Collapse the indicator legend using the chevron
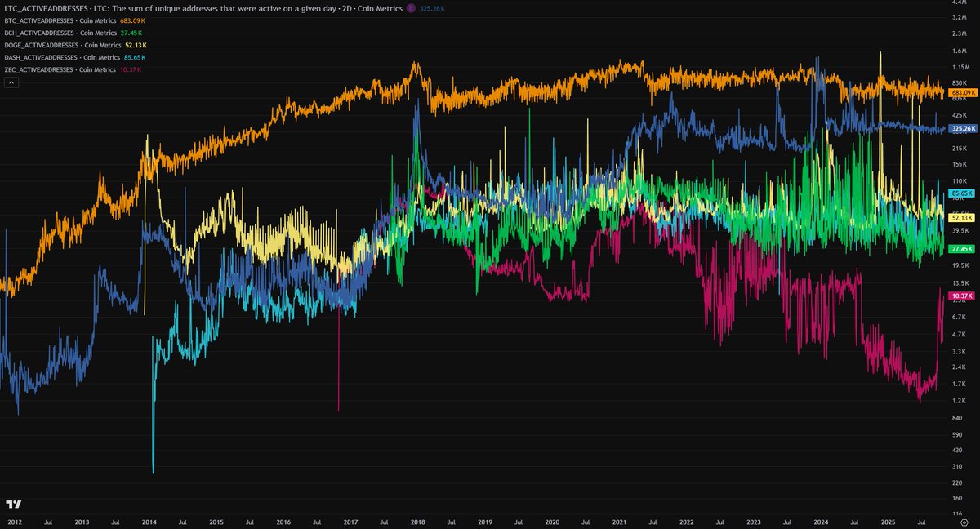The image size is (980, 529). click(x=11, y=82)
